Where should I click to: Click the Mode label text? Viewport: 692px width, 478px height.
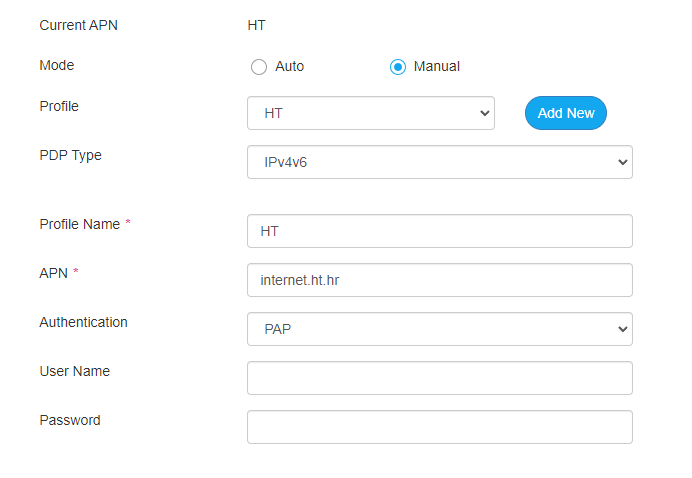[57, 65]
